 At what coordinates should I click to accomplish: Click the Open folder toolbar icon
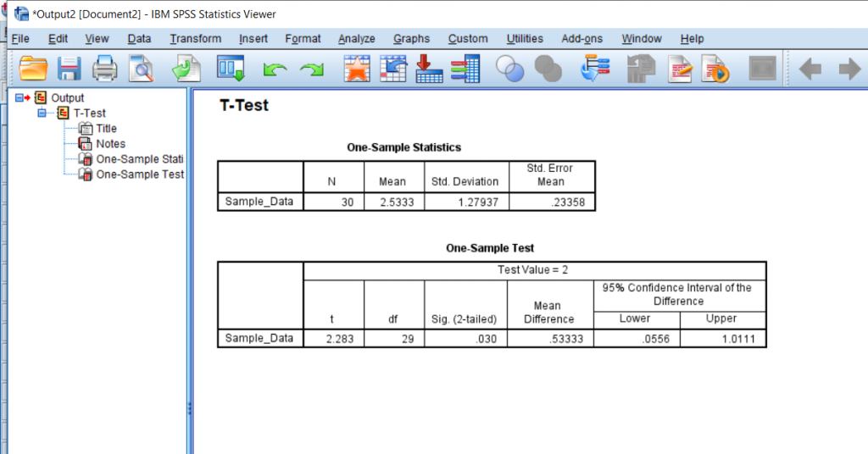pyautogui.click(x=33, y=69)
